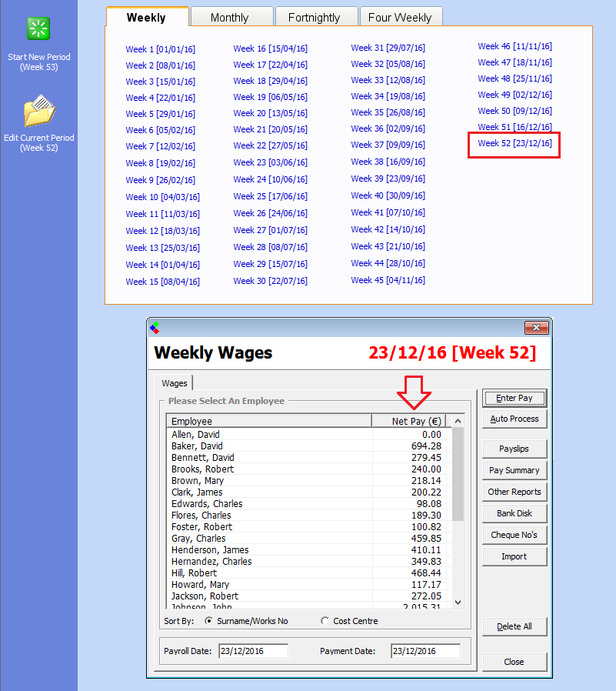
Task: Click the Payroll Date input field
Action: click(253, 651)
